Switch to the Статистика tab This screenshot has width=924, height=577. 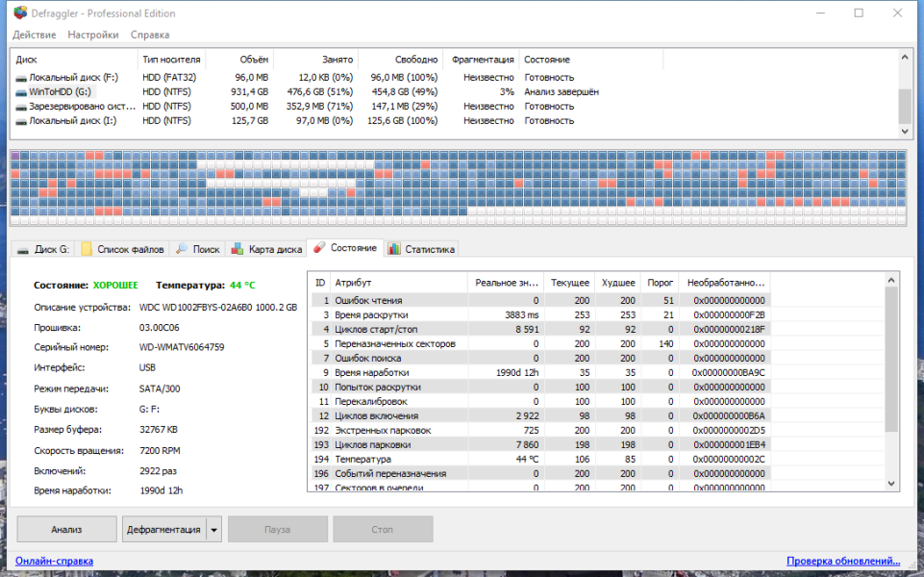pos(421,249)
